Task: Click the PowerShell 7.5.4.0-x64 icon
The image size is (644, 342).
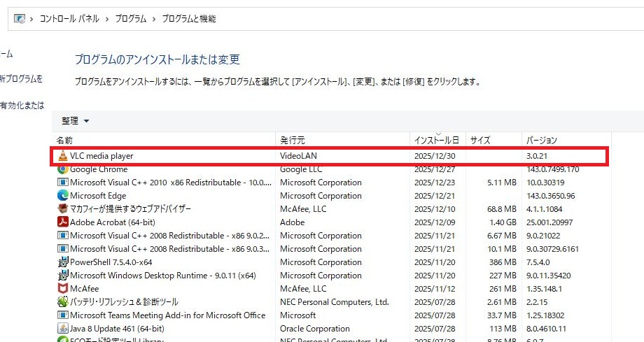Action: (x=62, y=262)
